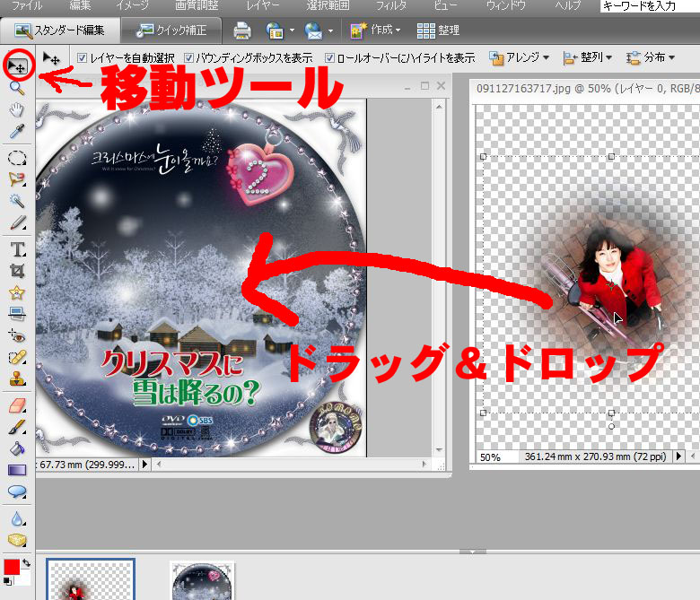
Task: Swap foreground and background colors arrow
Action: 26,563
